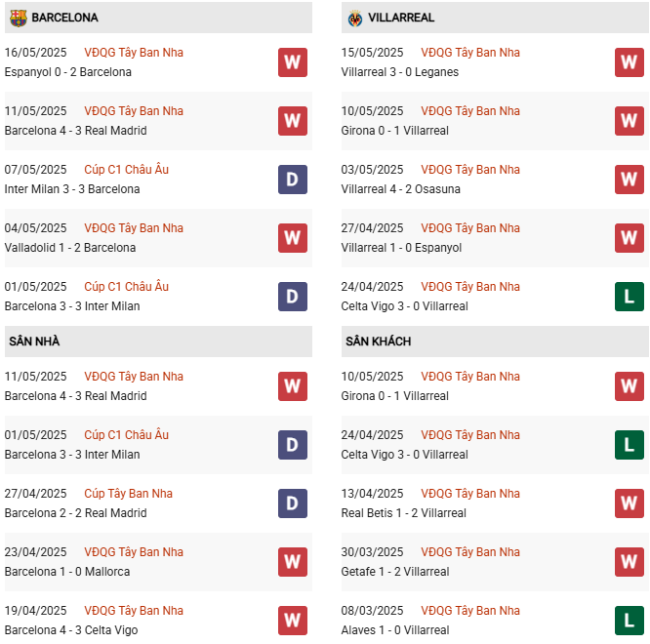Select the SÂN NHÀ section header
Screen dimensions: 650x644
(158, 342)
